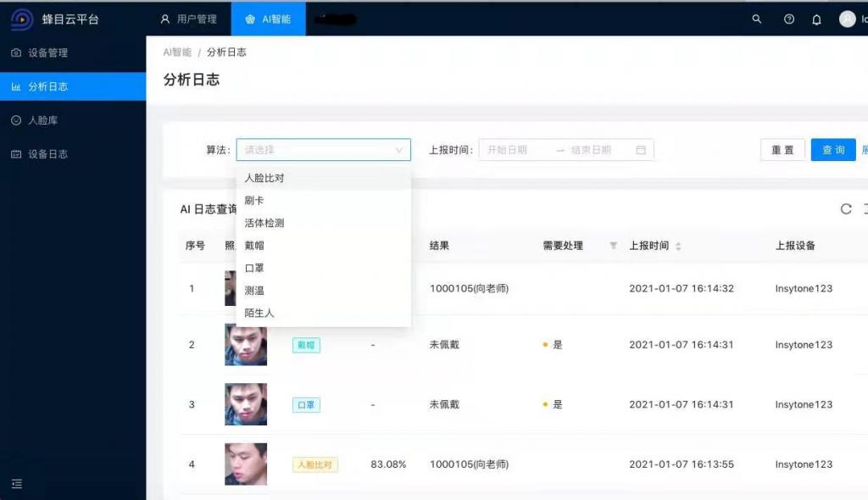Click AI智能 in the top navigation

click(268, 19)
